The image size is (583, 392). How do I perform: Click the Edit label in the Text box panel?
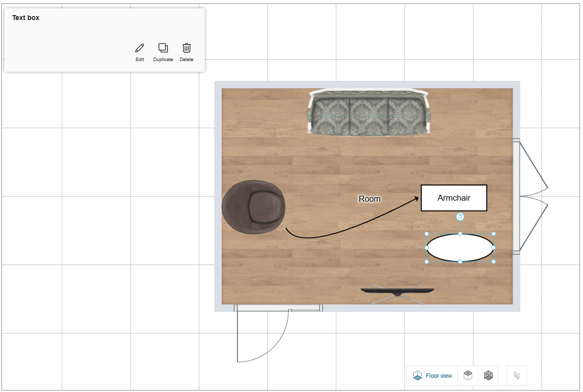pyautogui.click(x=139, y=60)
